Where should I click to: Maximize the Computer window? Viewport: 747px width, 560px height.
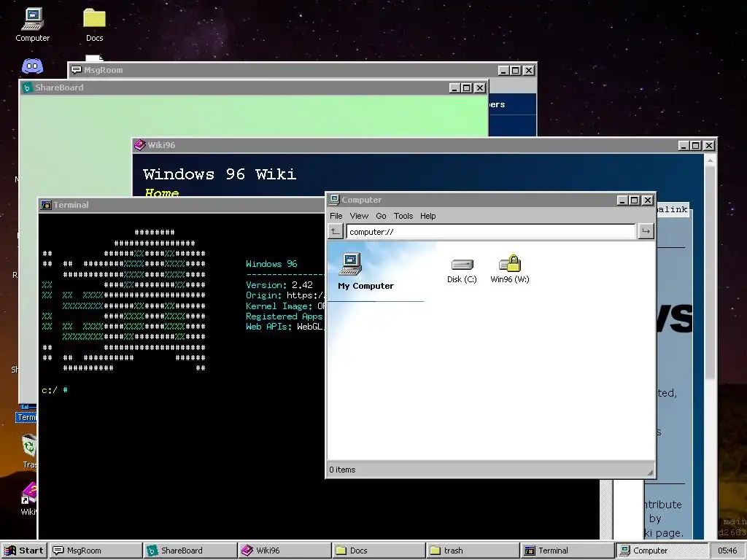pos(634,200)
